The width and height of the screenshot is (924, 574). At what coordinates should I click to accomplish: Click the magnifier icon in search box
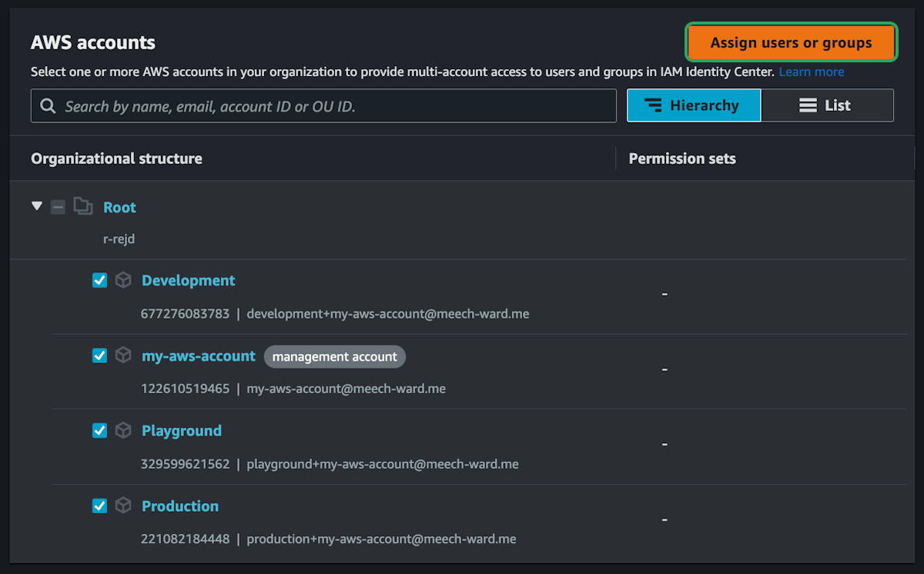tap(48, 105)
